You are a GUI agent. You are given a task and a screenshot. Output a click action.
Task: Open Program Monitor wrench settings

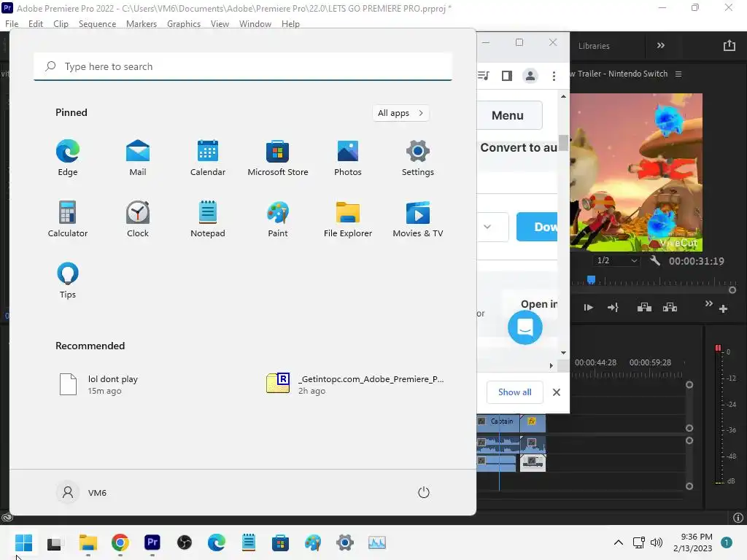pos(655,260)
